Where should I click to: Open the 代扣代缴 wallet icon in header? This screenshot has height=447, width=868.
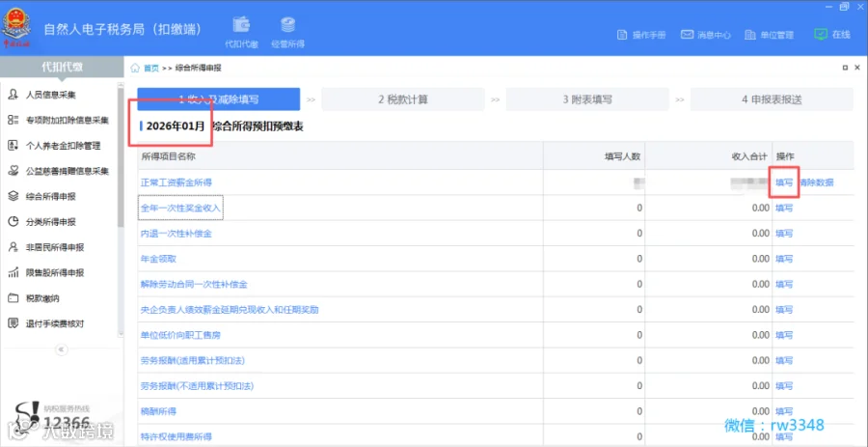click(x=241, y=25)
